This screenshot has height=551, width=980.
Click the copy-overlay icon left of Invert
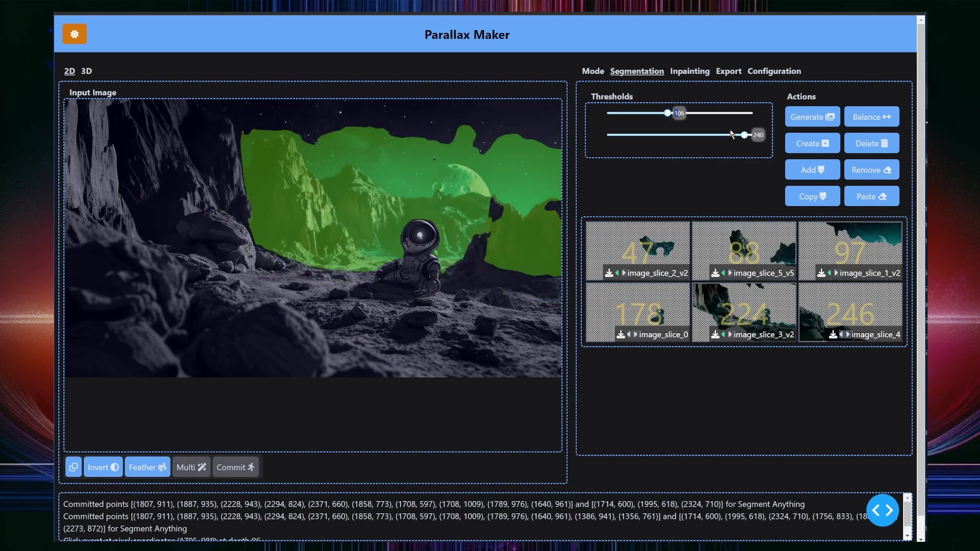tap(73, 467)
